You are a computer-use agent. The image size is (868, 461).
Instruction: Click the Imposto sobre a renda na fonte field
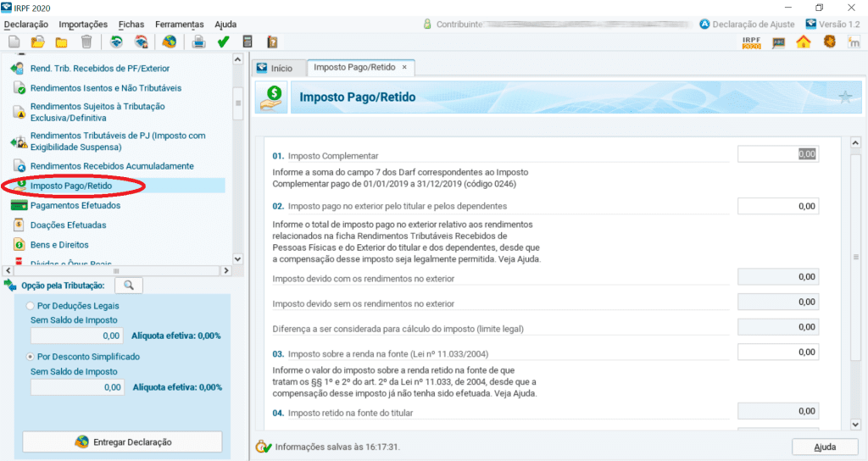click(778, 352)
